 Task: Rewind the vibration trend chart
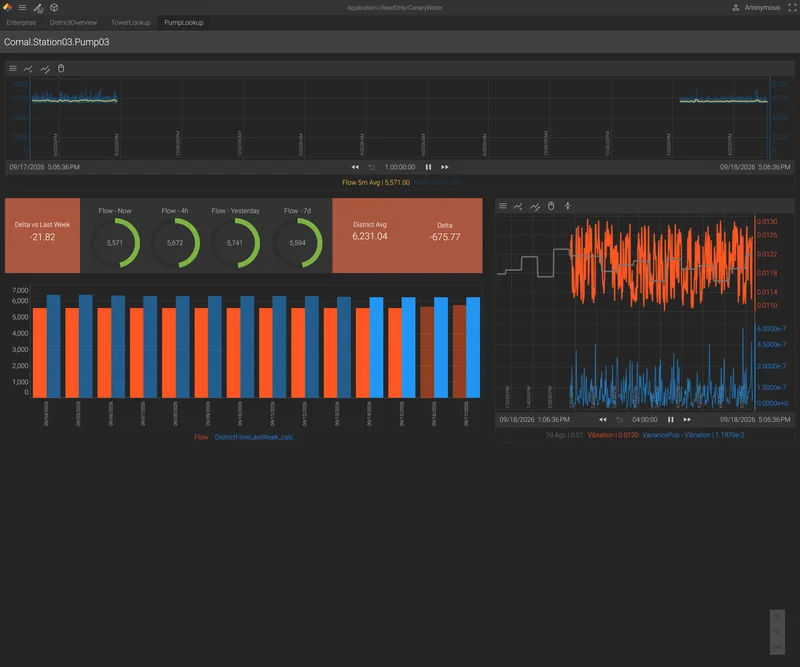(603, 419)
